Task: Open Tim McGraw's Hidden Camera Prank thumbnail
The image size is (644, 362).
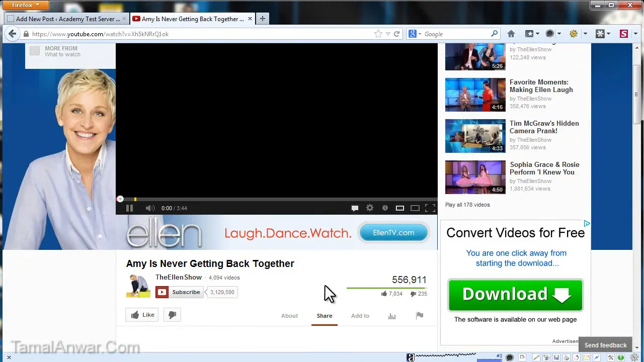Action: [x=475, y=136]
